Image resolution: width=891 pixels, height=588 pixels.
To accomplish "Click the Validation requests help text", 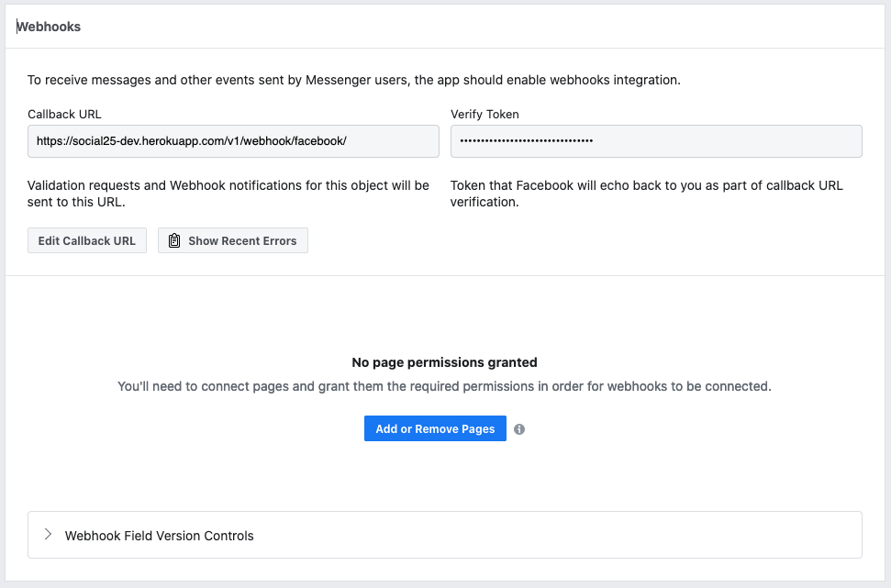I will [228, 194].
